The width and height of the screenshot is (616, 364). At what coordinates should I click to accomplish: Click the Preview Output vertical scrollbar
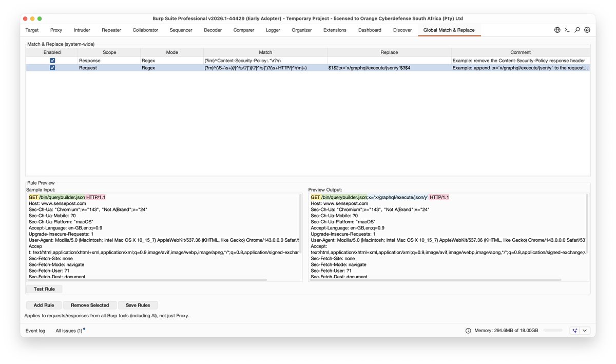(588, 223)
